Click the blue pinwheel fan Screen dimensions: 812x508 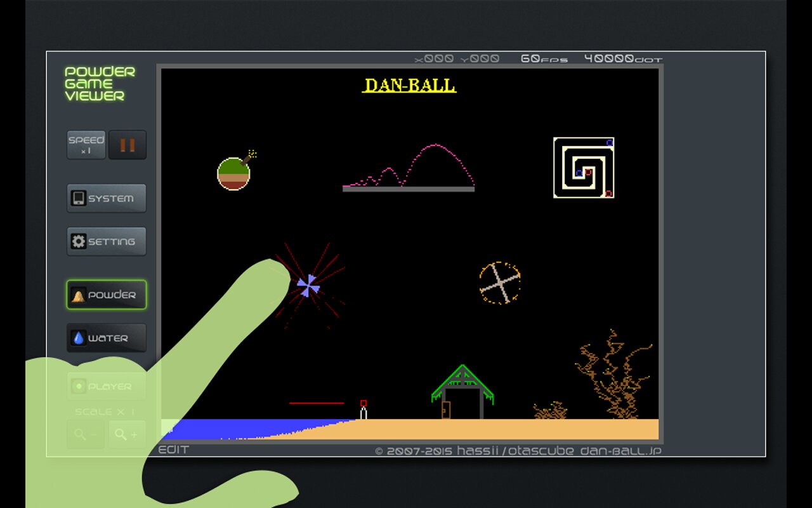point(308,286)
